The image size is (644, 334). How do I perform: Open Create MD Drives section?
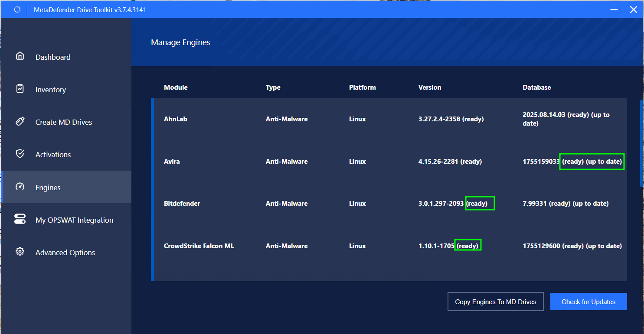66,122
